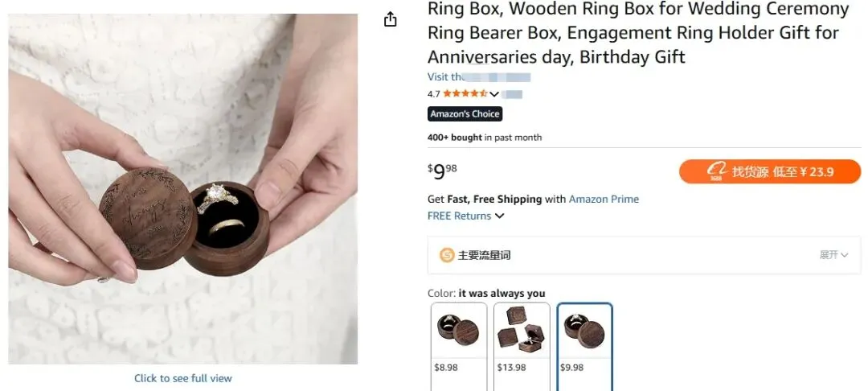
Task: Click the 找货源 低至¥23.9 button
Action: [x=769, y=171]
